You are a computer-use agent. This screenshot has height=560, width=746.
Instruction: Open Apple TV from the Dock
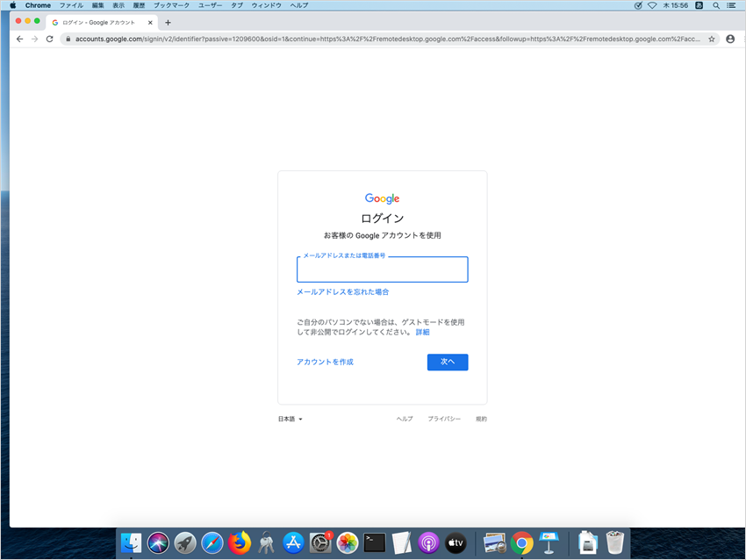click(x=455, y=542)
